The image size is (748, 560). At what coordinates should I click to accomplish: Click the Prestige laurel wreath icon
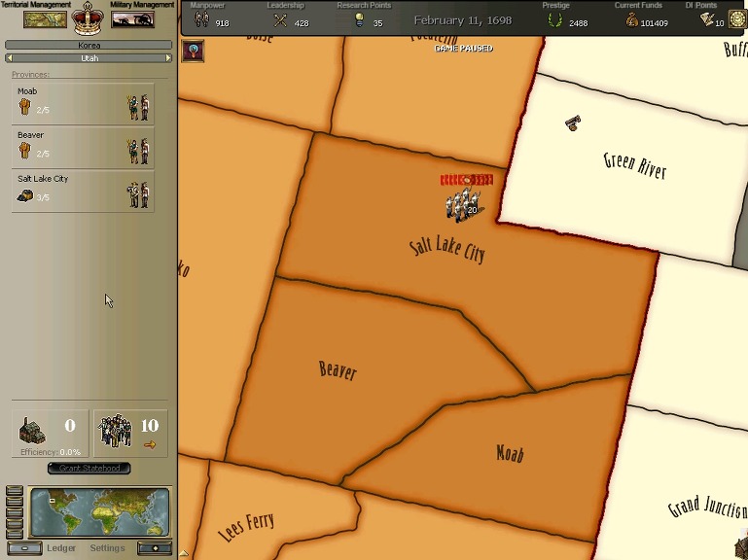tap(554, 21)
